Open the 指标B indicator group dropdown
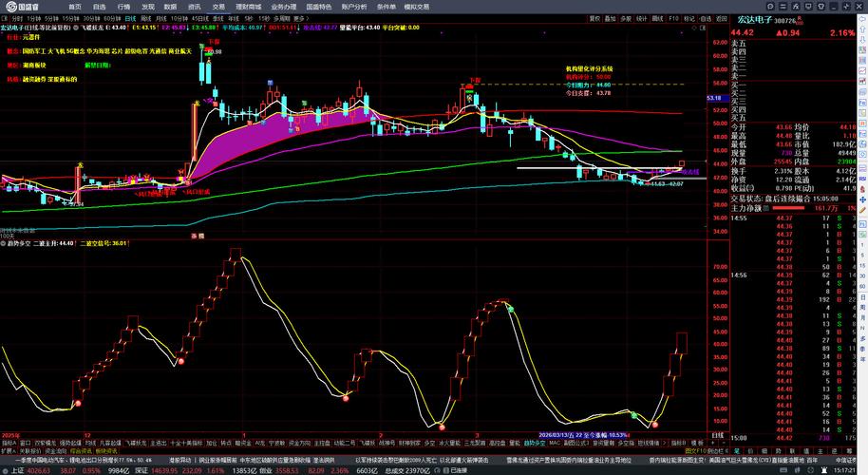The image size is (868, 475). pyautogui.click(x=679, y=443)
